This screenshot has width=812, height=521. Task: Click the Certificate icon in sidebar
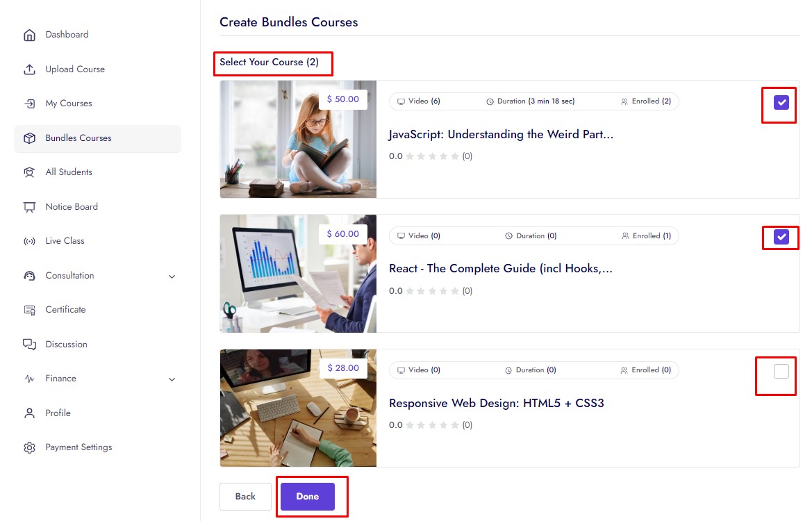tap(29, 310)
